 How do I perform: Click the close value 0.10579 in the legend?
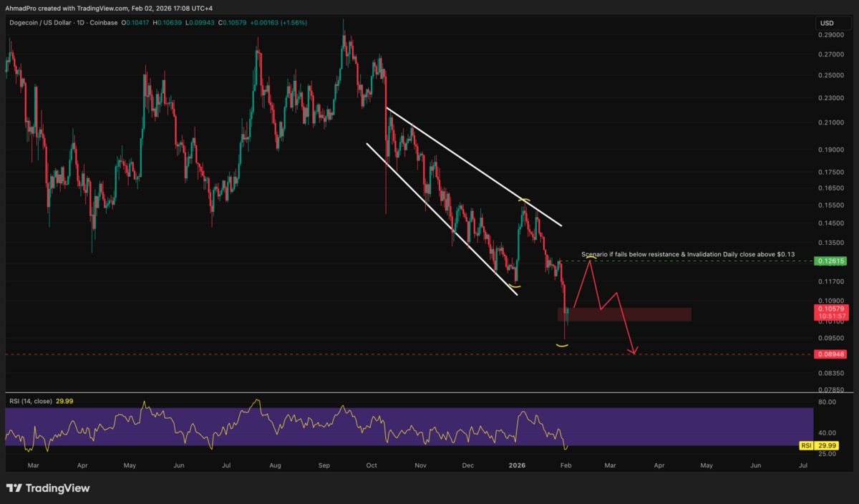233,22
